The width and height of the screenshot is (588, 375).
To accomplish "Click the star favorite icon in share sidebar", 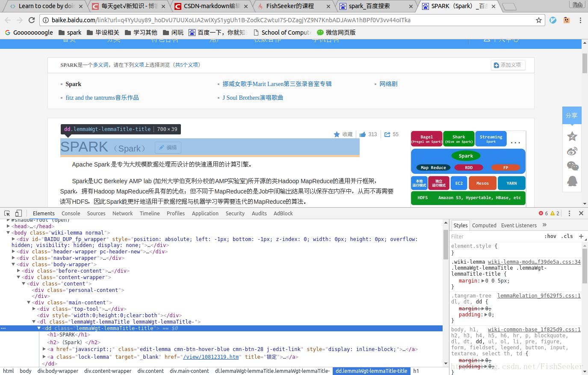I will click(572, 137).
